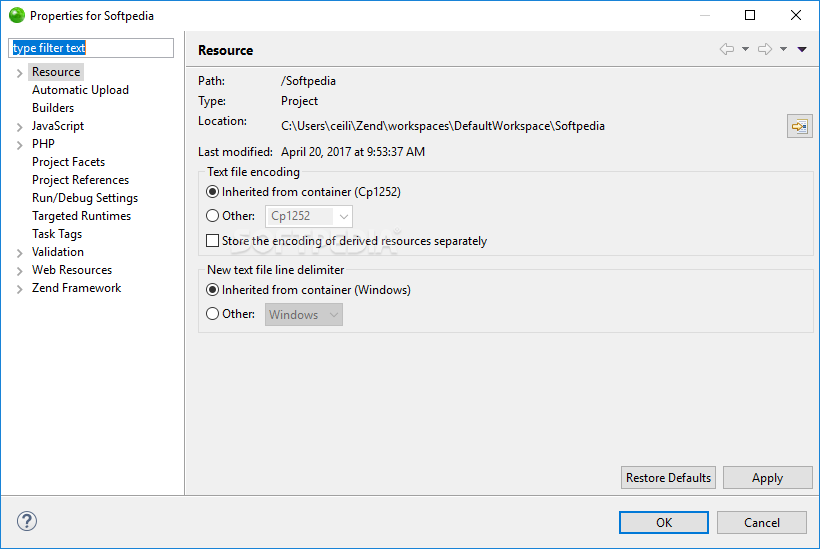Click the Last modified date value

pyautogui.click(x=353, y=152)
